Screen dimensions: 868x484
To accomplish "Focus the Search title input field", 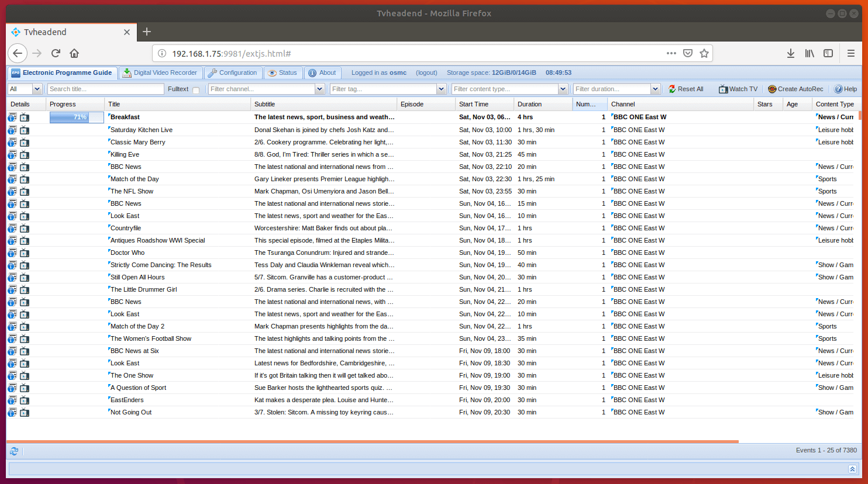I will pos(105,89).
